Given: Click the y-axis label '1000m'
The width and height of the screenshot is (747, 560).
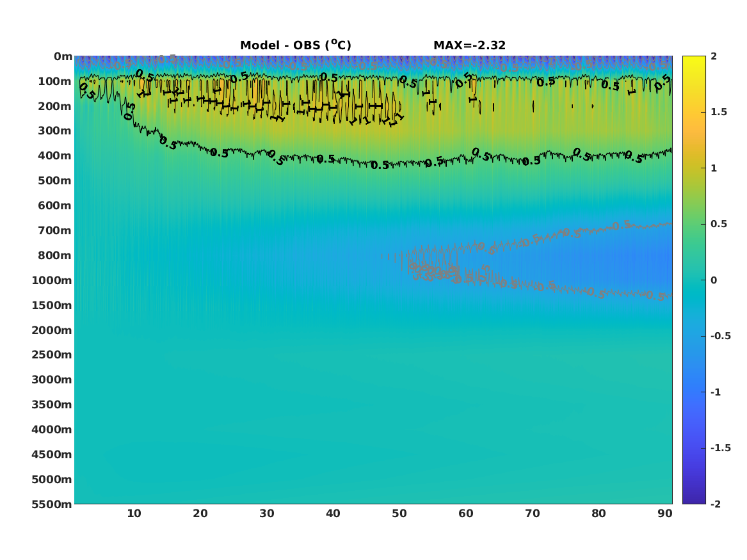Looking at the screenshot, I should pyautogui.click(x=51, y=280).
